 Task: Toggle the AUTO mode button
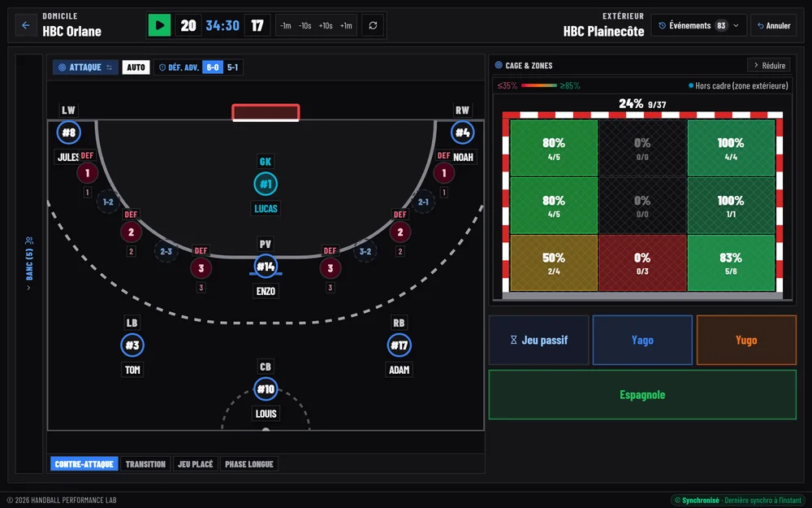(x=136, y=67)
